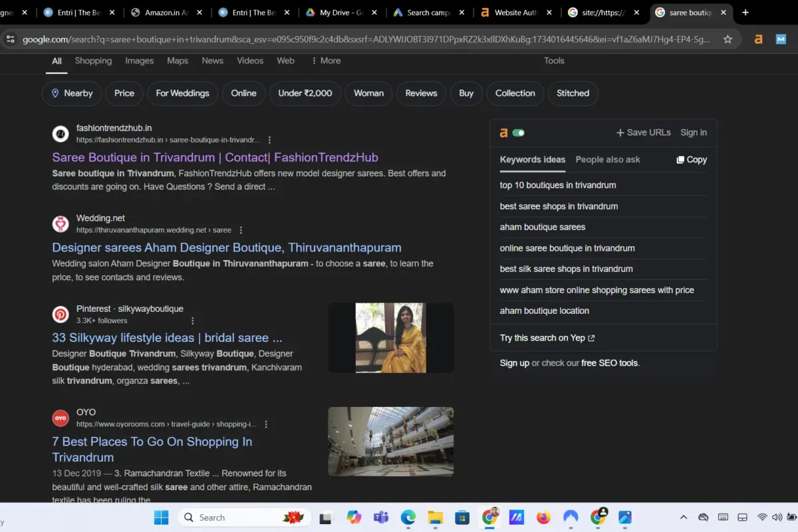The width and height of the screenshot is (798, 532).
Task: Apply the Stitched filter chip
Action: [x=573, y=93]
